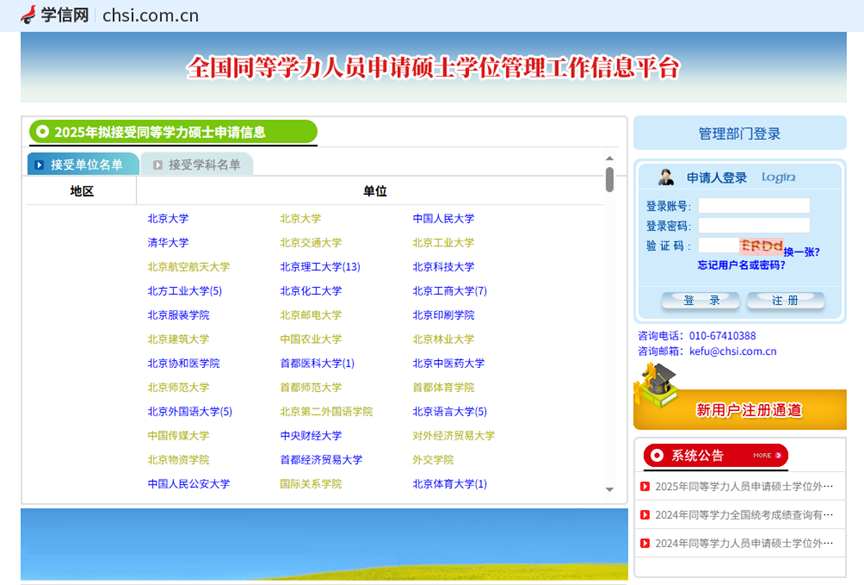Viewport: 864px width, 585px height.
Task: Focus the 登录密码 input field
Action: (x=754, y=225)
